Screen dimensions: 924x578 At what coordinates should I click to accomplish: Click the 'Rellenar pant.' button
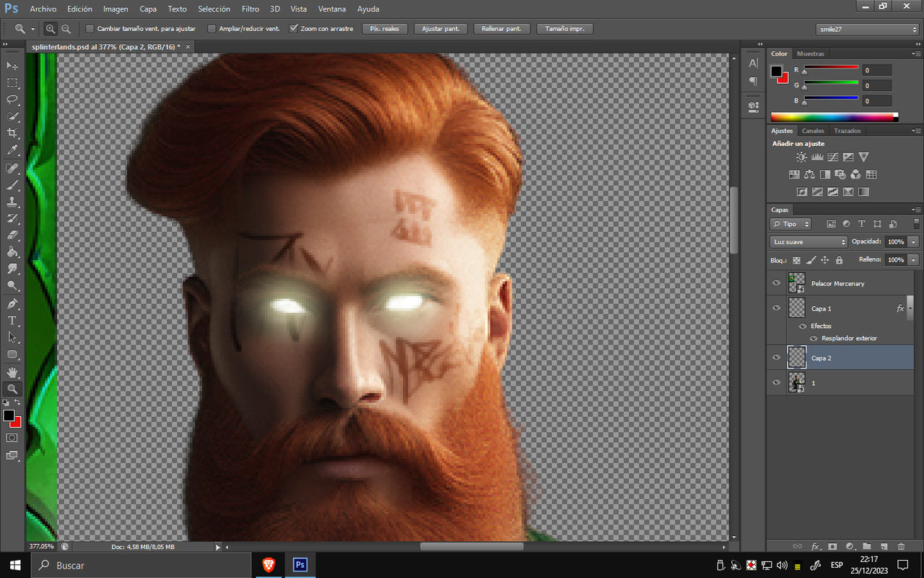(x=502, y=29)
